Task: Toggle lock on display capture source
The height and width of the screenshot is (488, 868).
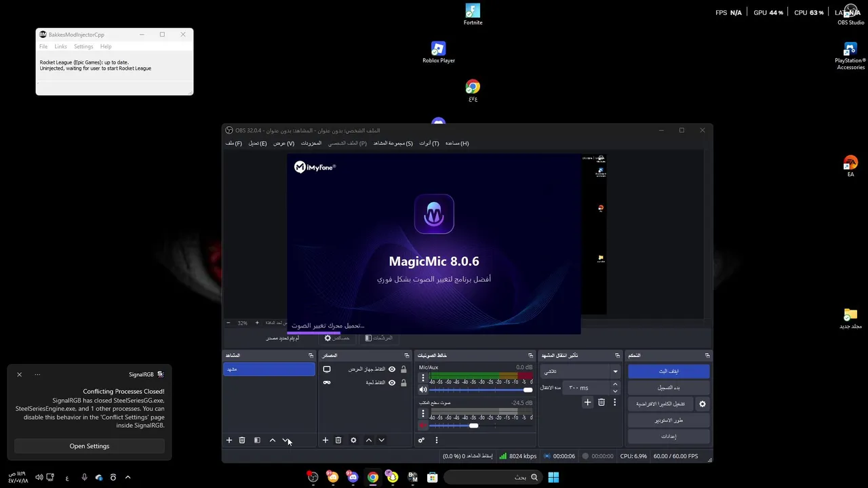Action: tap(403, 369)
